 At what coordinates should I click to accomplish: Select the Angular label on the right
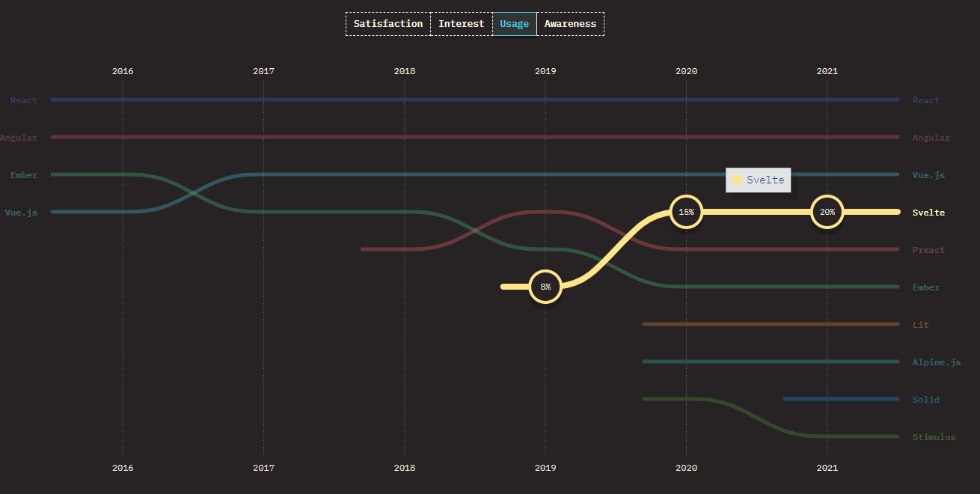pos(931,138)
